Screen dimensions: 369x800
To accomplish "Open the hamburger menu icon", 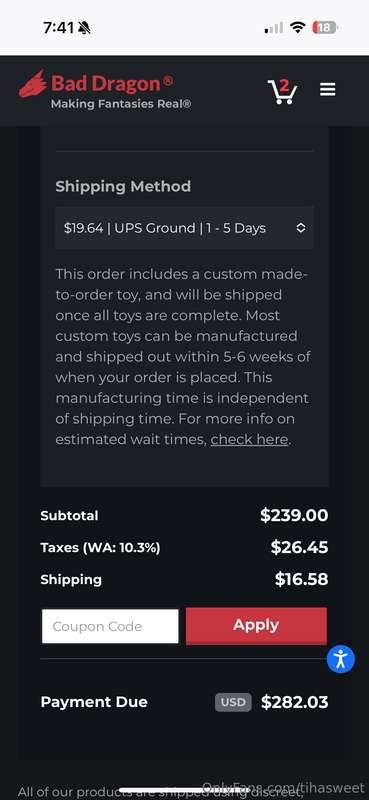I will click(x=327, y=90).
